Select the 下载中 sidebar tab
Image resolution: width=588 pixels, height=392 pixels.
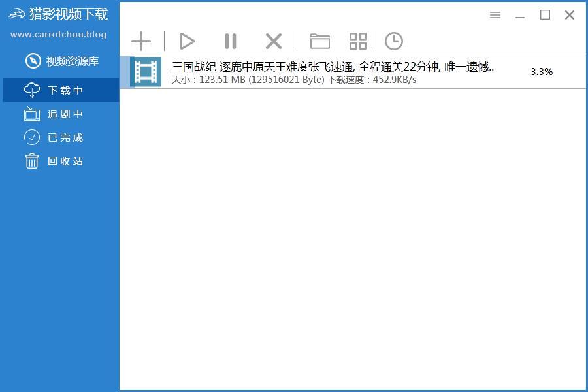61,90
